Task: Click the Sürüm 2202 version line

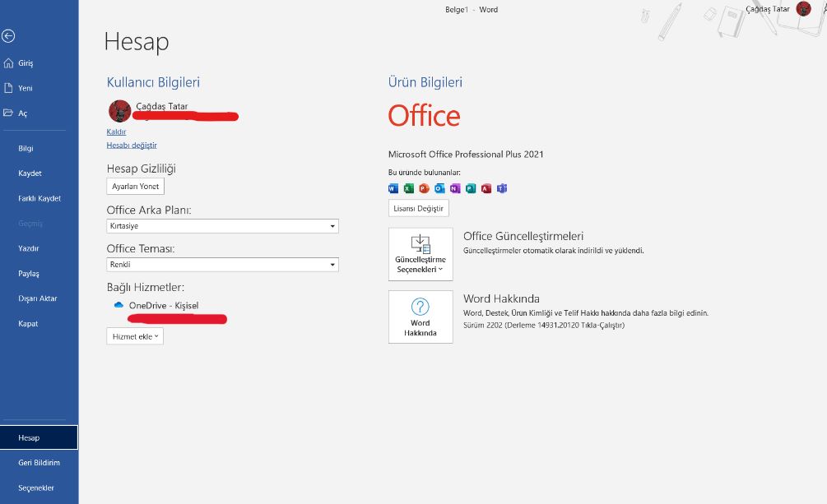Action: pos(544,326)
